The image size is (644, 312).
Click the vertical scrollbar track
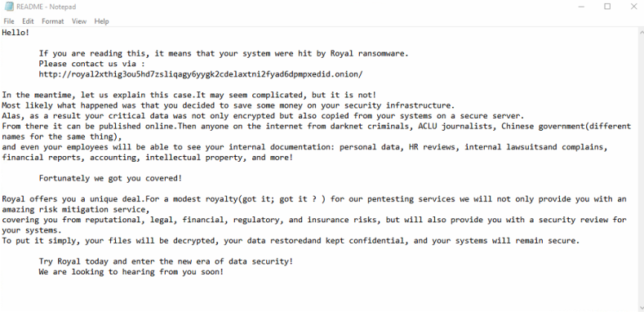coord(641,169)
